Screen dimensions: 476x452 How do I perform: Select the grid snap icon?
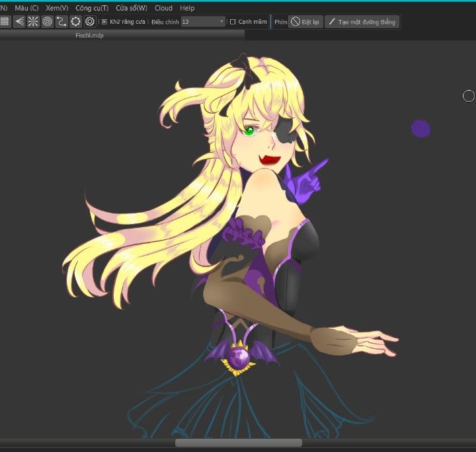[x=5, y=22]
